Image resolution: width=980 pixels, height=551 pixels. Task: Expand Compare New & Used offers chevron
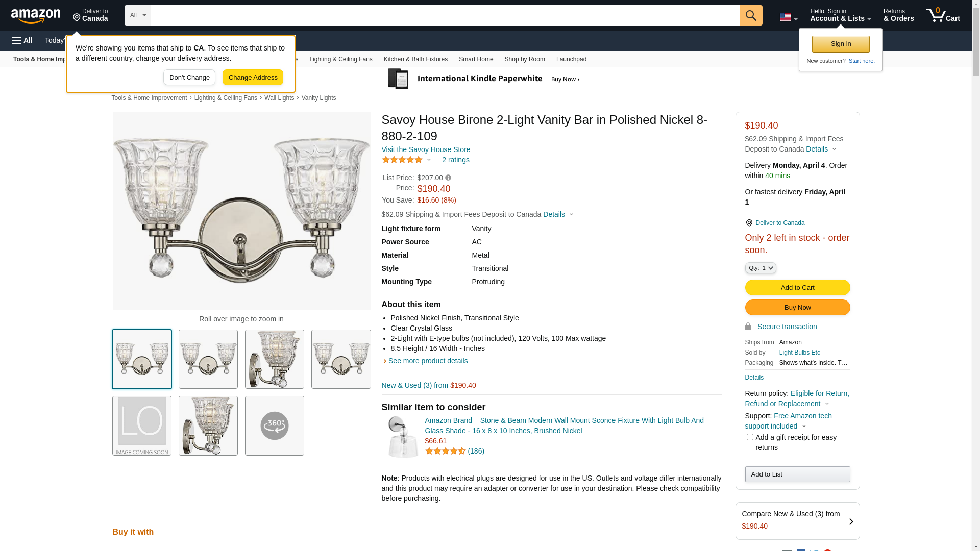tap(851, 521)
